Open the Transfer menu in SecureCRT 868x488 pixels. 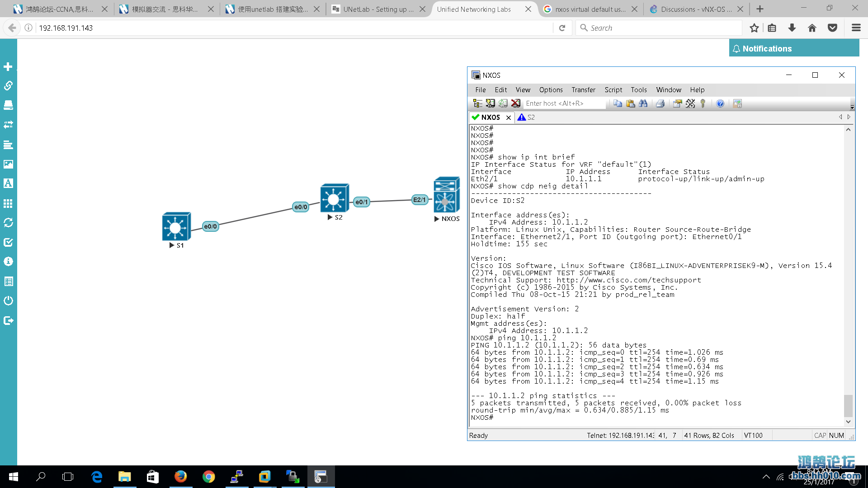(583, 90)
